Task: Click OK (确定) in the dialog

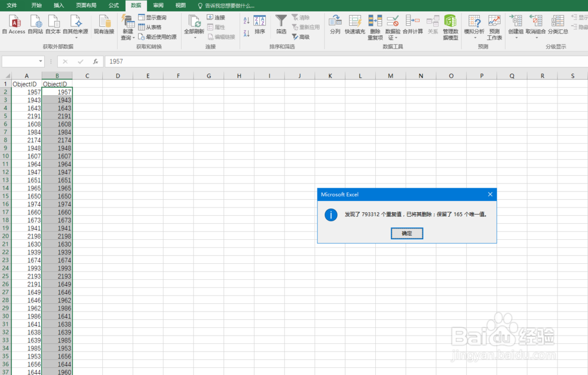Action: tap(407, 233)
